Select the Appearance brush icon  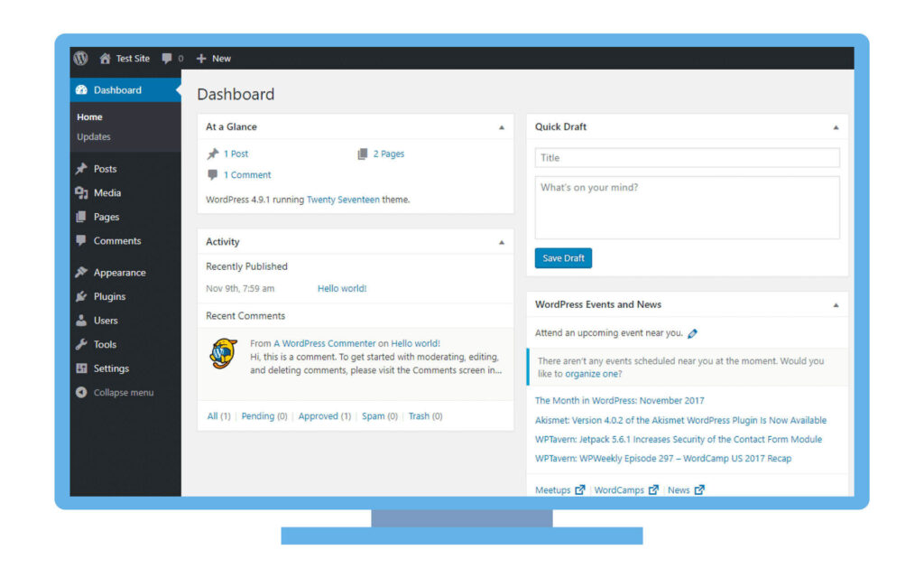[81, 272]
